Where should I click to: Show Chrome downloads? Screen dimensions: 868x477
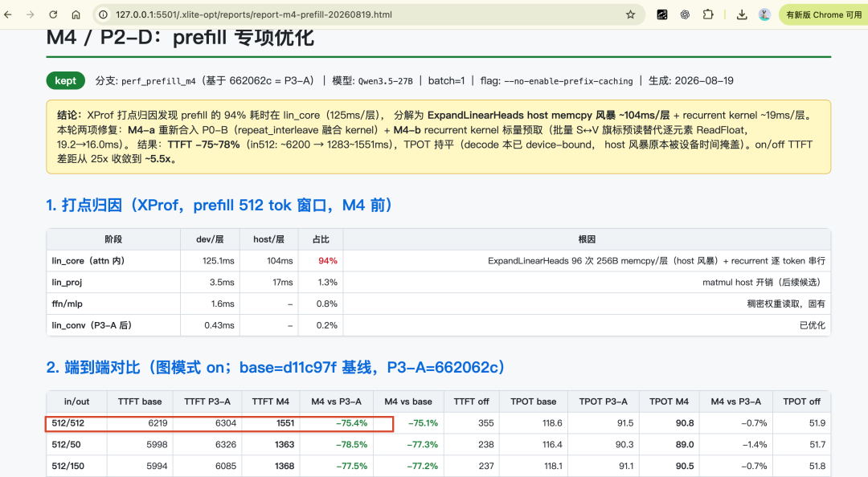(x=742, y=15)
